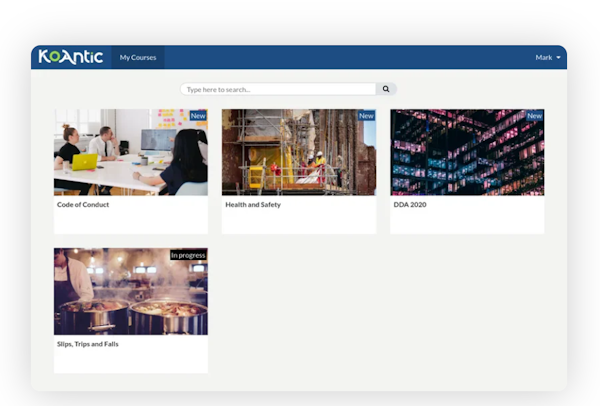Click the In progress badge on kitchen course
The image size is (600, 406).
[x=188, y=255]
